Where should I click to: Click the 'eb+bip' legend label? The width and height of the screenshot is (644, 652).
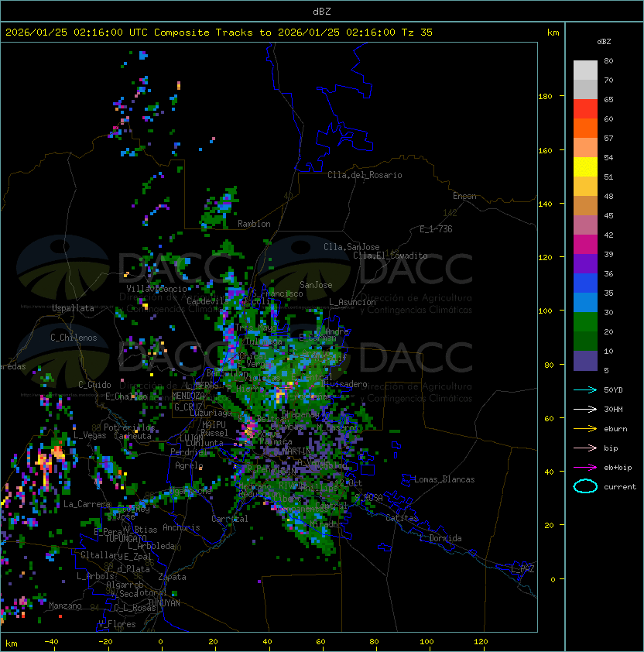pos(618,468)
